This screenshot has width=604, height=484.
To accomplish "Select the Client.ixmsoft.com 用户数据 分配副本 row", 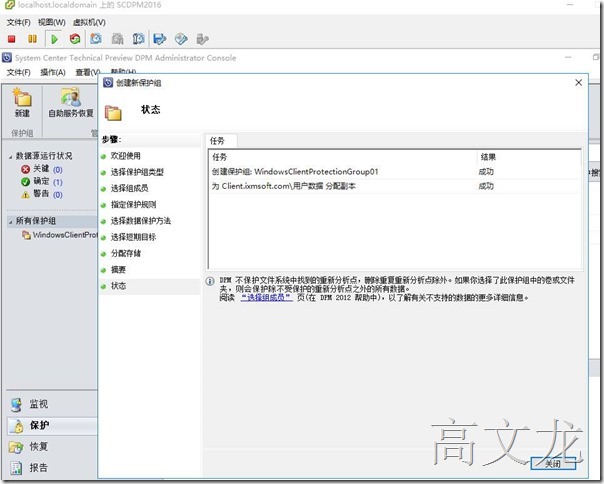I will click(x=395, y=187).
